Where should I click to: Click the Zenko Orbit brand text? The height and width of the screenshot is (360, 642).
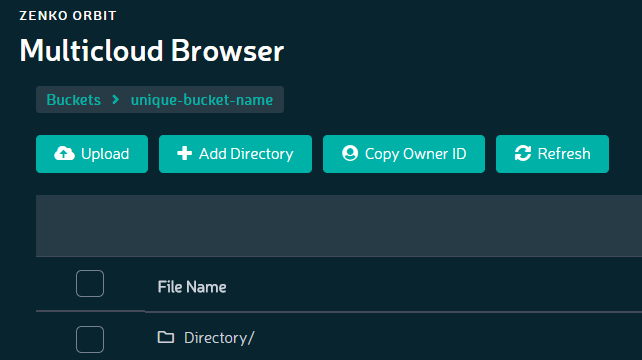68,16
